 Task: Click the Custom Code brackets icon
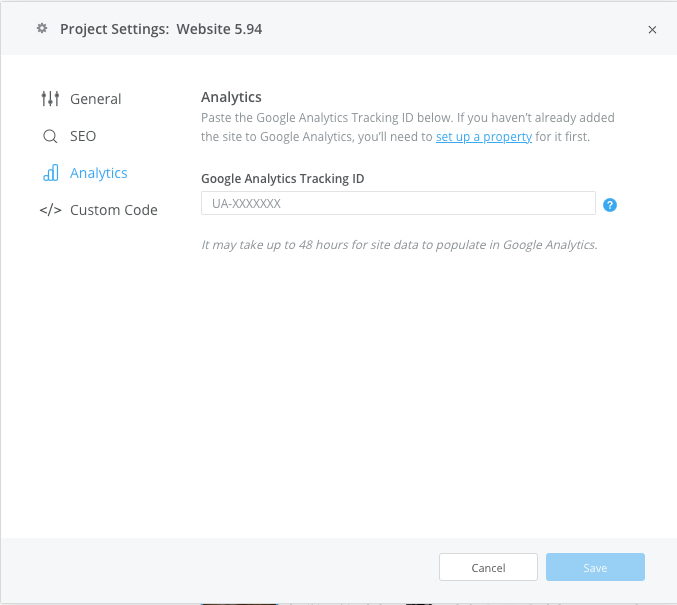[x=50, y=210]
